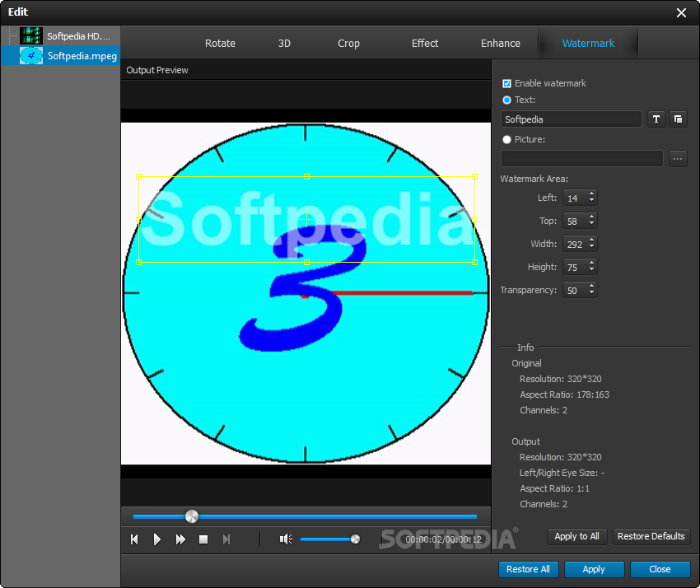Viewport: 700px width, 588px height.
Task: Increase the Top value
Action: pos(591,217)
